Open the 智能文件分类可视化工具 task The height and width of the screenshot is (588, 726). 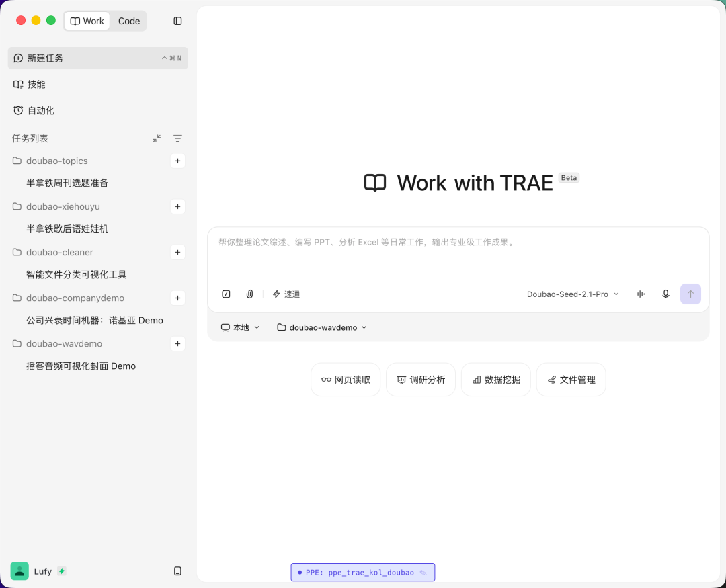77,275
